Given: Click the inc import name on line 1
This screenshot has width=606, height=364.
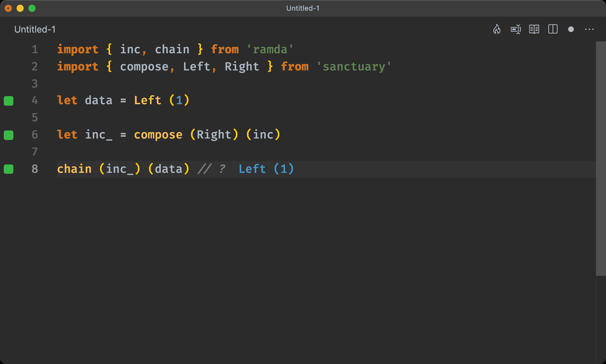Looking at the screenshot, I should click(x=130, y=49).
